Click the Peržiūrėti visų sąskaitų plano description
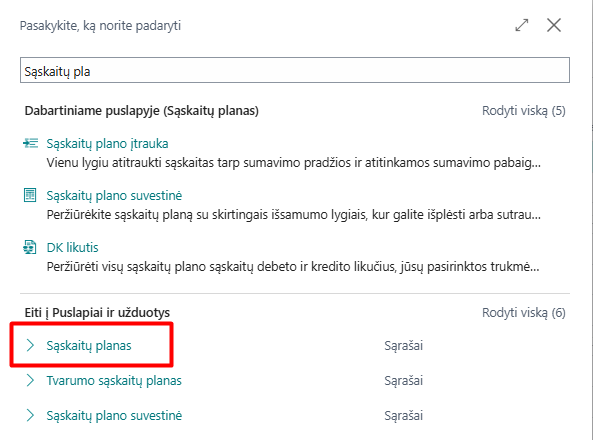Screen dimensions: 593x440 [x=293, y=267]
